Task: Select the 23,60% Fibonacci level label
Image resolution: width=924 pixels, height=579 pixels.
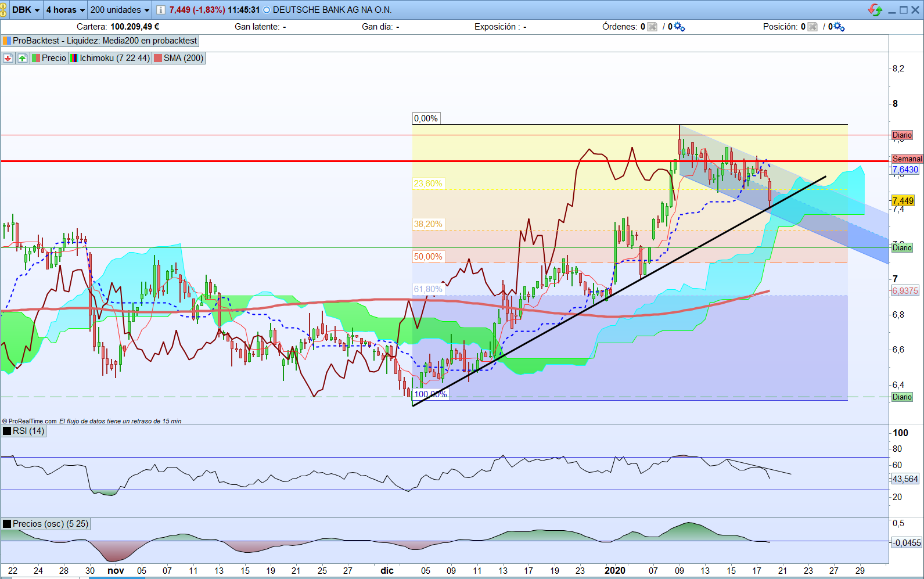Action: click(428, 184)
